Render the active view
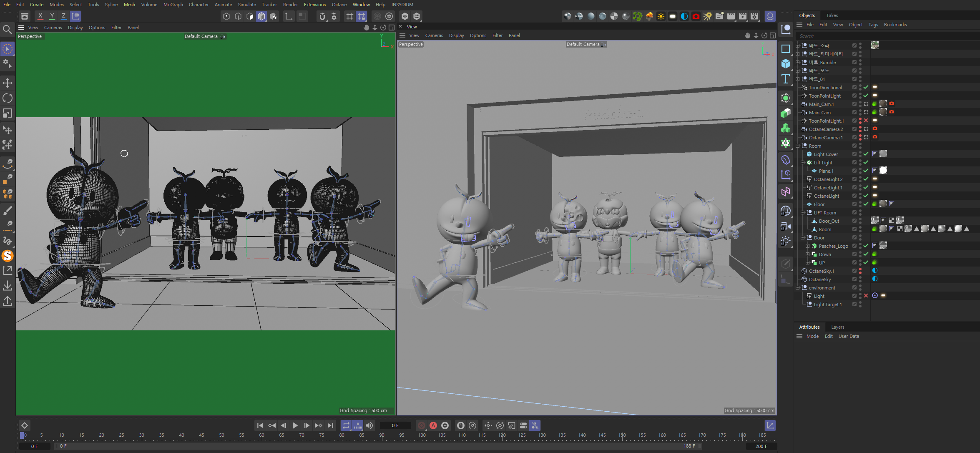 pos(377,16)
